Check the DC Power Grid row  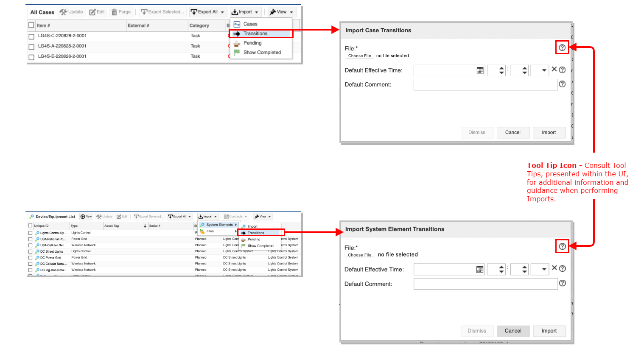pos(30,258)
